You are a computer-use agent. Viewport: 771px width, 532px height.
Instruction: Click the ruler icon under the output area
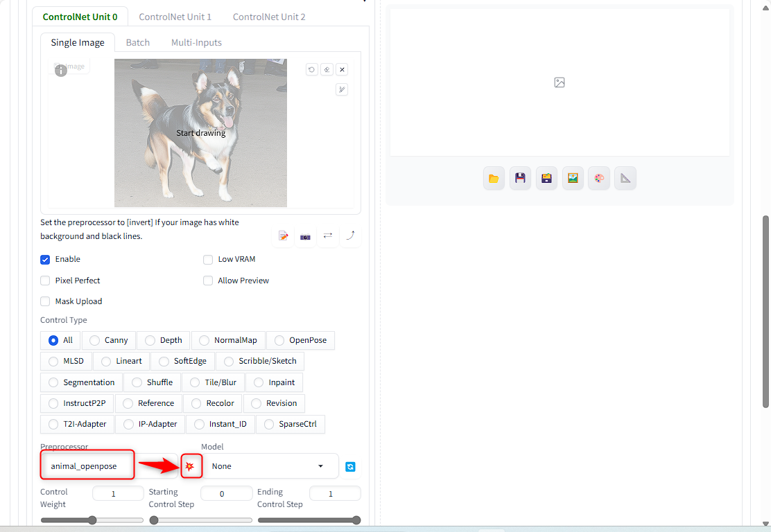coord(625,178)
